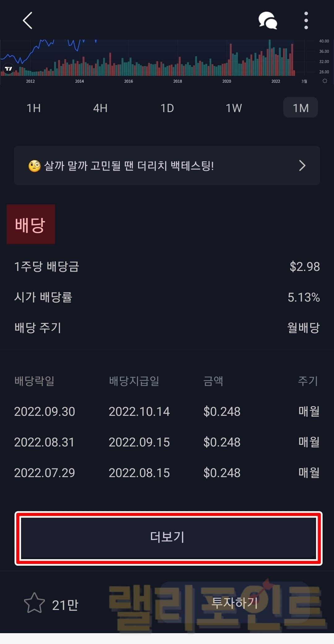Switch to the 1D interval

[x=167, y=108]
